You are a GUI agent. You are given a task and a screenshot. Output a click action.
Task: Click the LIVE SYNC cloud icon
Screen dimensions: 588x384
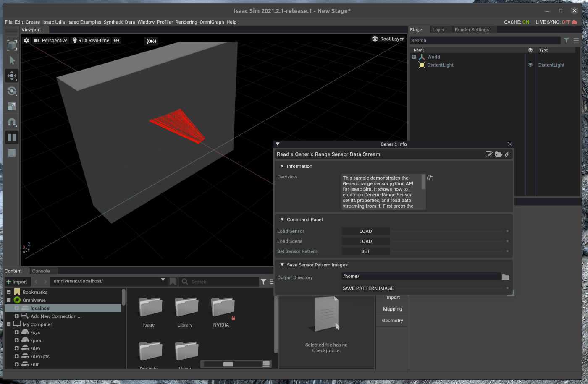point(574,22)
